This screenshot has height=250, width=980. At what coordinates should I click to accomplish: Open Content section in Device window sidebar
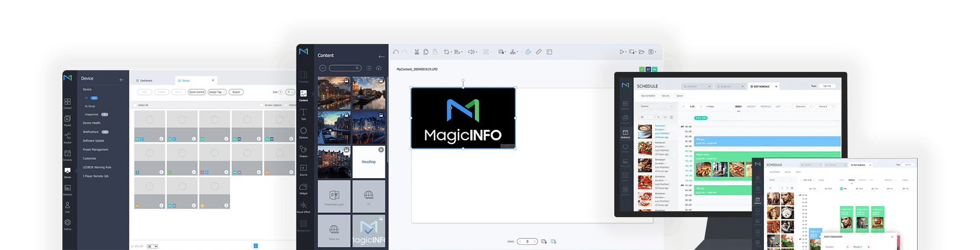pyautogui.click(x=68, y=103)
